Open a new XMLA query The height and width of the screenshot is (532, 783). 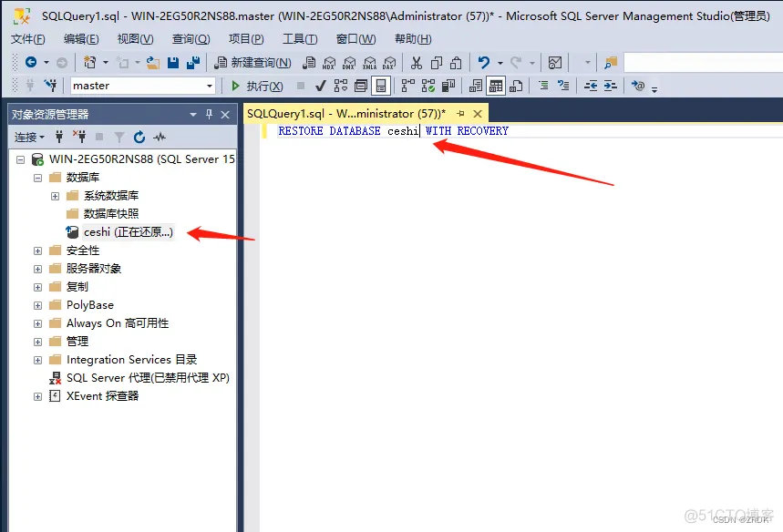point(369,62)
